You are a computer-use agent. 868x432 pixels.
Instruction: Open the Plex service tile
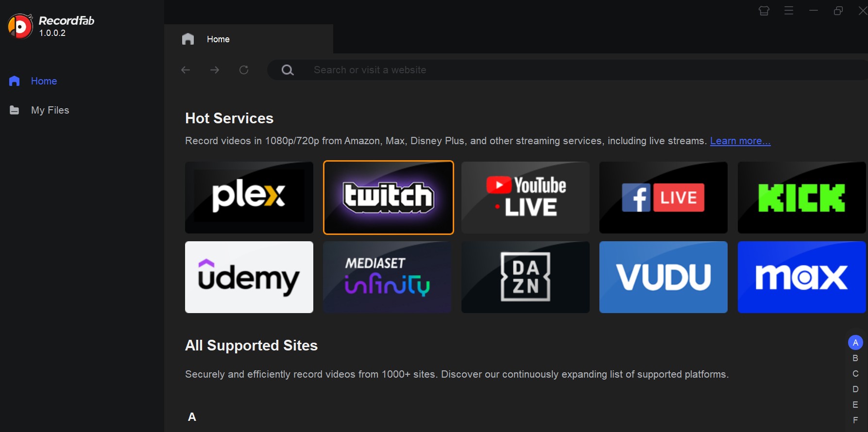pyautogui.click(x=249, y=198)
